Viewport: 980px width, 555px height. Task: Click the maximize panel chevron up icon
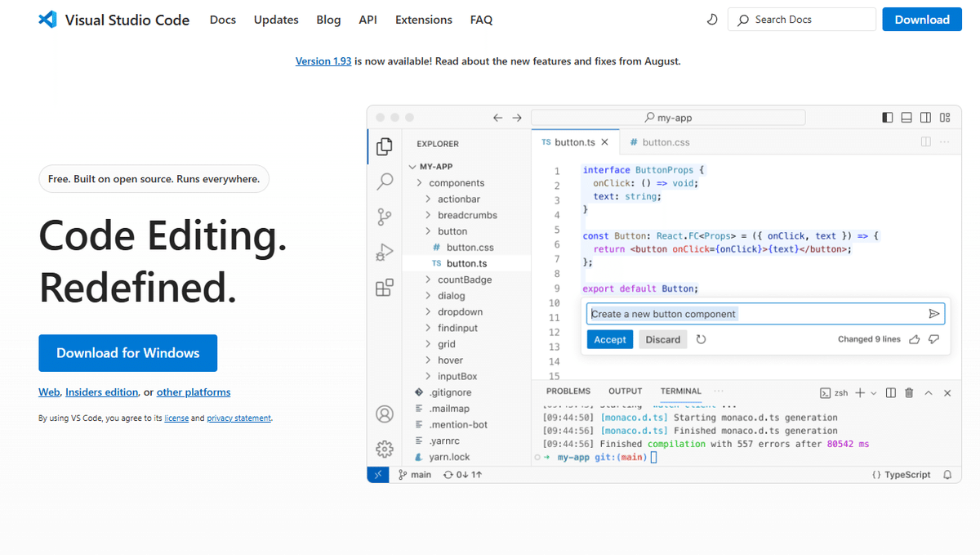coord(929,393)
